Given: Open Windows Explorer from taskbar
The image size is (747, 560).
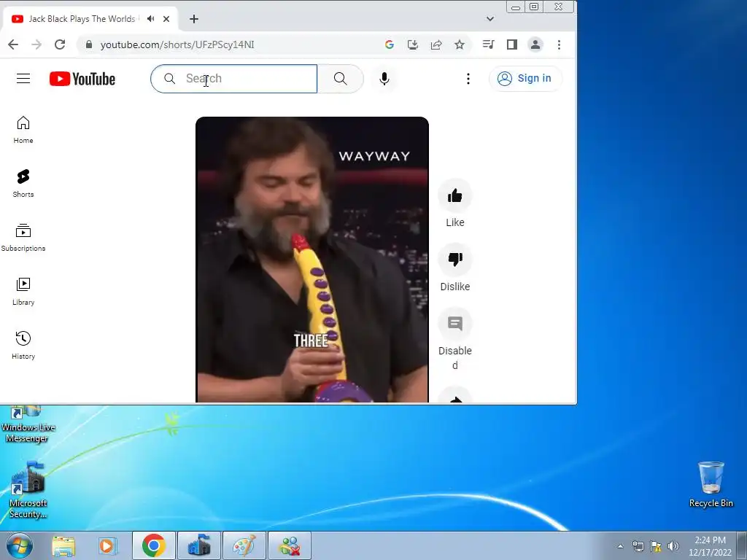Looking at the screenshot, I should pyautogui.click(x=64, y=545).
